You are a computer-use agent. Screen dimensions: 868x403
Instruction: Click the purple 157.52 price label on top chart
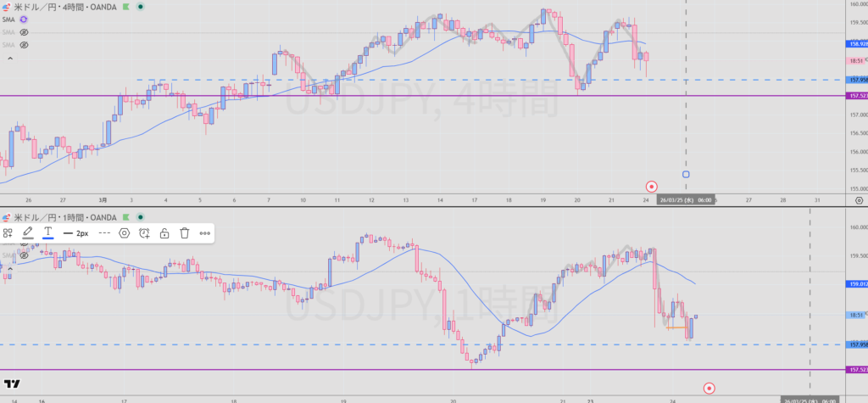tap(855, 96)
